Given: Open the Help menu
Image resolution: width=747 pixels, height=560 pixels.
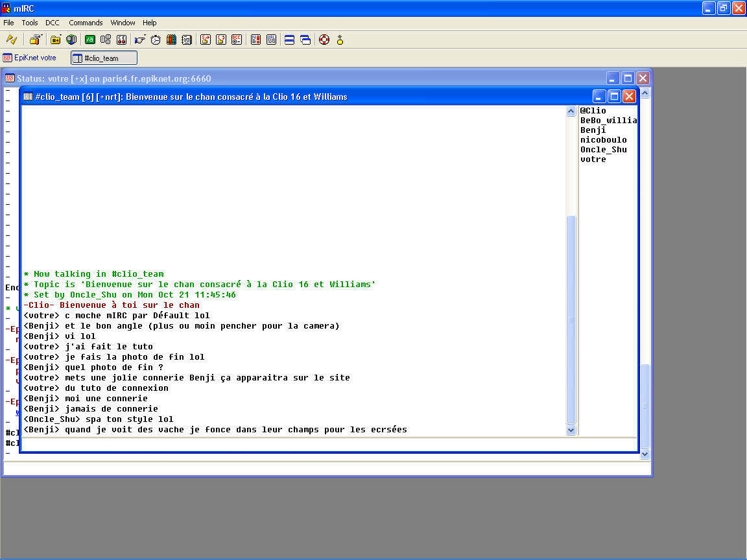Looking at the screenshot, I should pyautogui.click(x=150, y=23).
